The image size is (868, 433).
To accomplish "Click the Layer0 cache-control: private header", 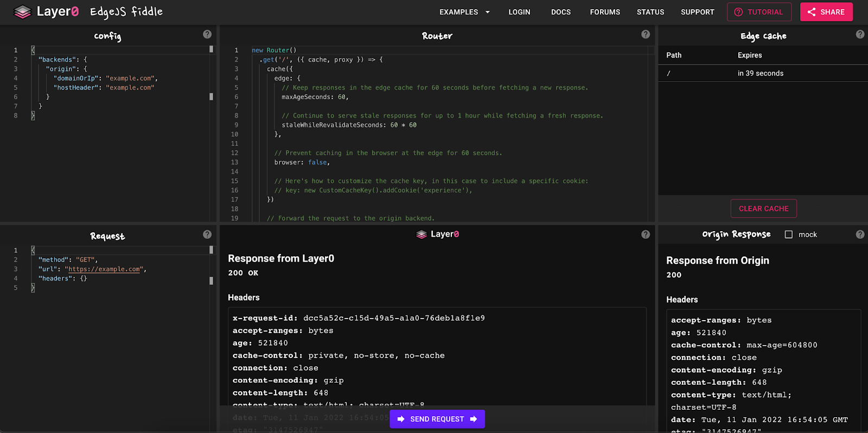I will click(339, 355).
